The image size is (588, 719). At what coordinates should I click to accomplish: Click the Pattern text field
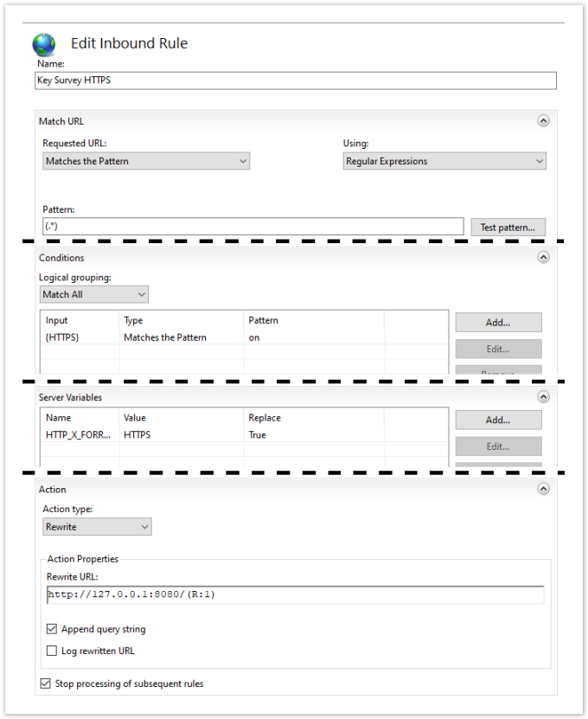253,227
